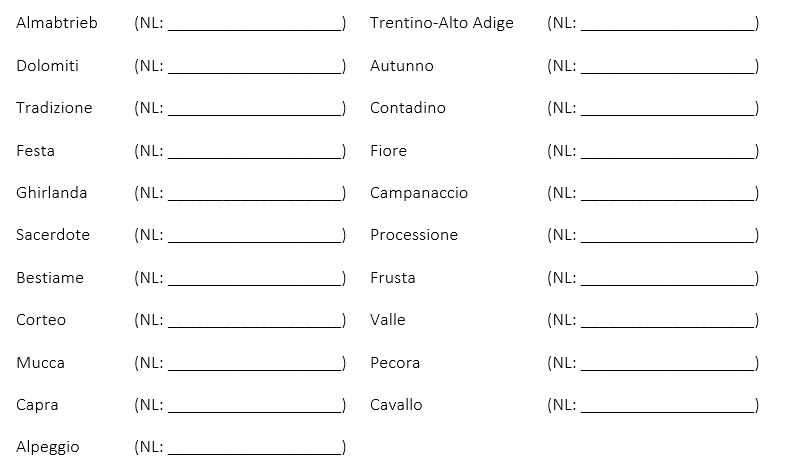
Task: Click the blank line next to Almabtrieb
Action: 255,24
